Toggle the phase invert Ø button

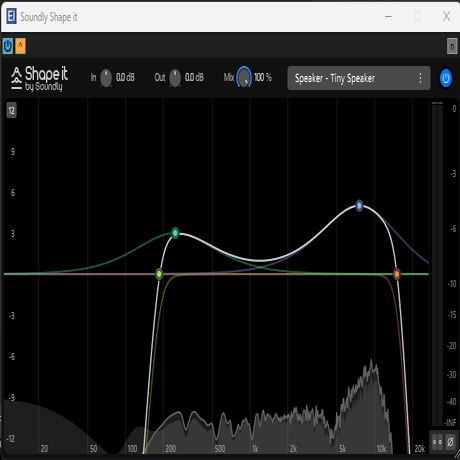tap(450, 442)
